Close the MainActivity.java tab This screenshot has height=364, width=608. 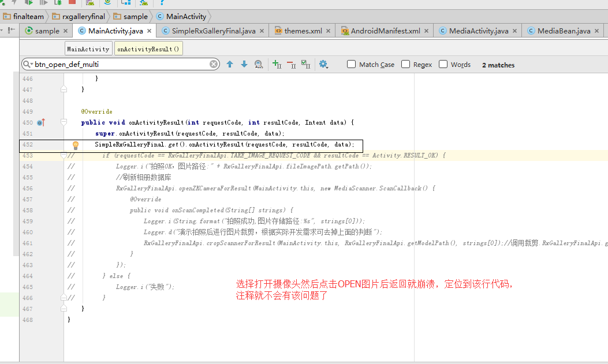click(x=150, y=31)
